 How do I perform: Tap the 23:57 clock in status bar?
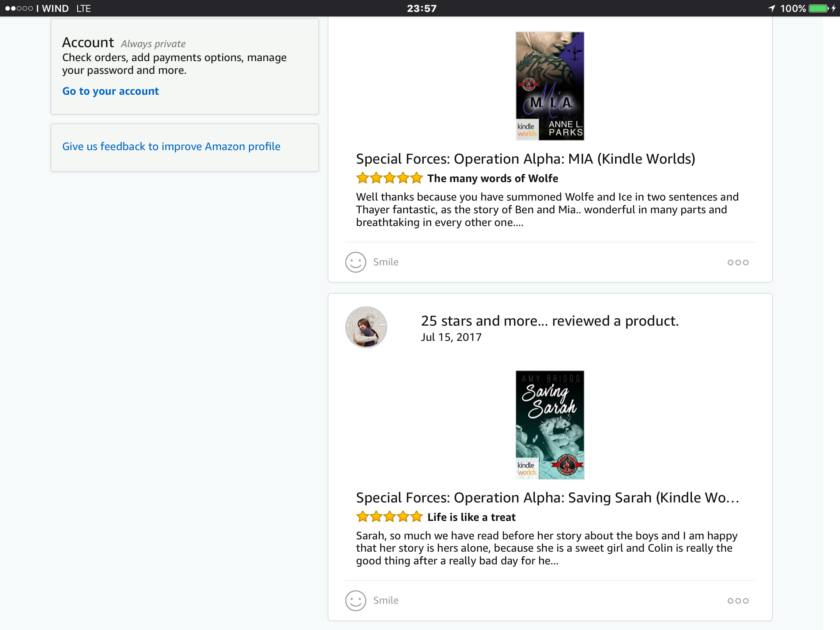(421, 9)
